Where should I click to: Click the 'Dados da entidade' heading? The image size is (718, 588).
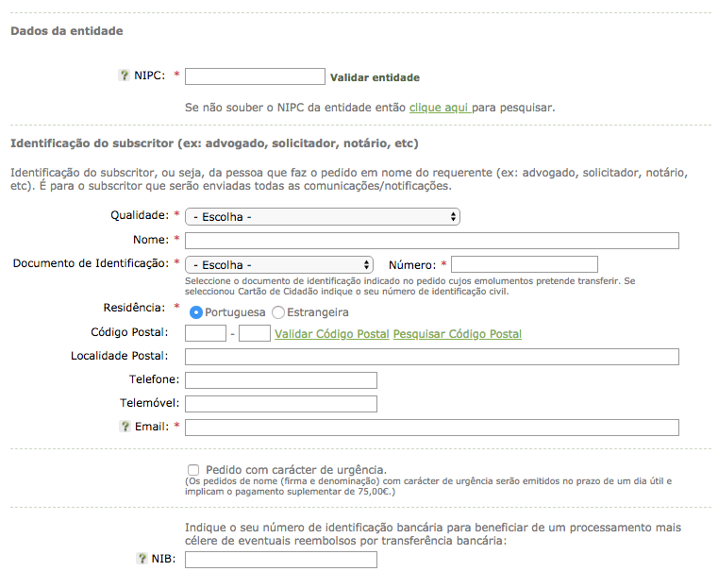(x=67, y=31)
